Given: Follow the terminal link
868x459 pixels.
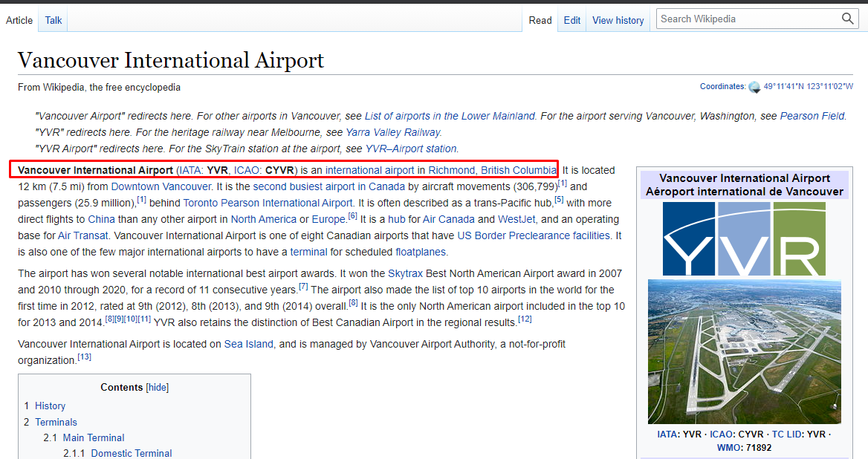Looking at the screenshot, I should (308, 252).
